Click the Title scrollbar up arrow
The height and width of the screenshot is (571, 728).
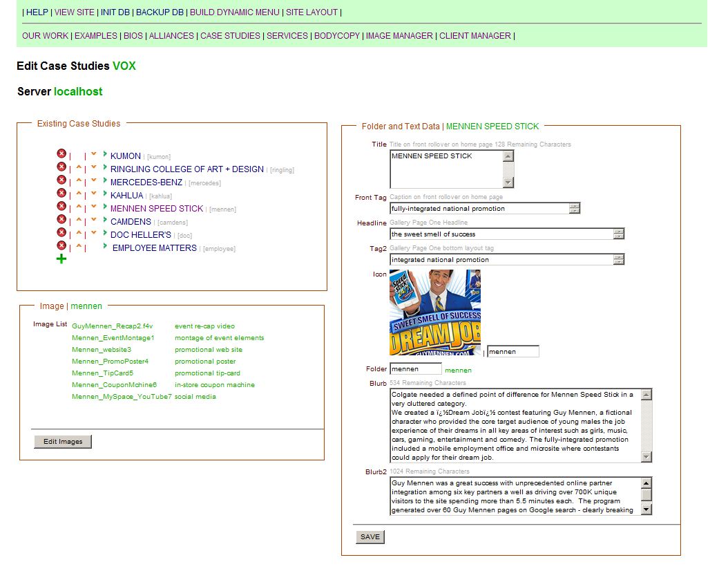tap(508, 156)
